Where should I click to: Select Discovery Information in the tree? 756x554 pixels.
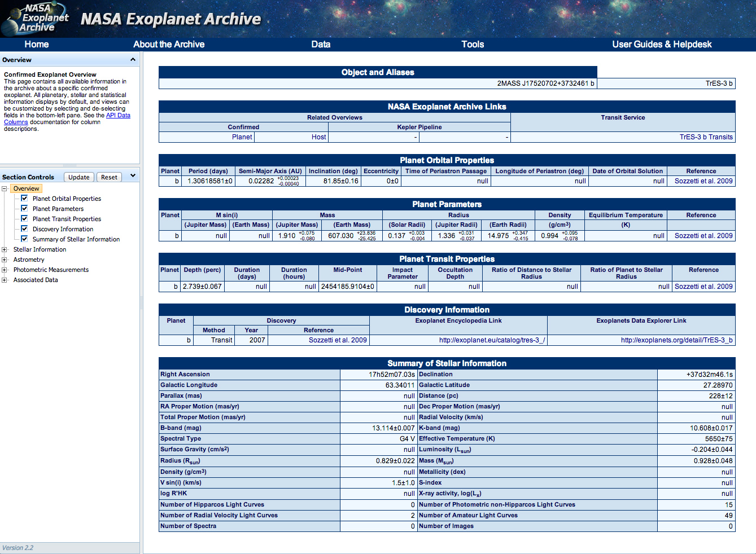(62, 228)
